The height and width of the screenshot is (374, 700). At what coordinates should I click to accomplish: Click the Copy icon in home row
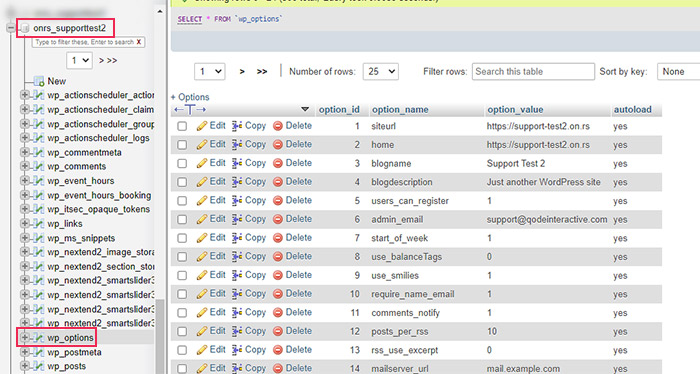coord(237,145)
